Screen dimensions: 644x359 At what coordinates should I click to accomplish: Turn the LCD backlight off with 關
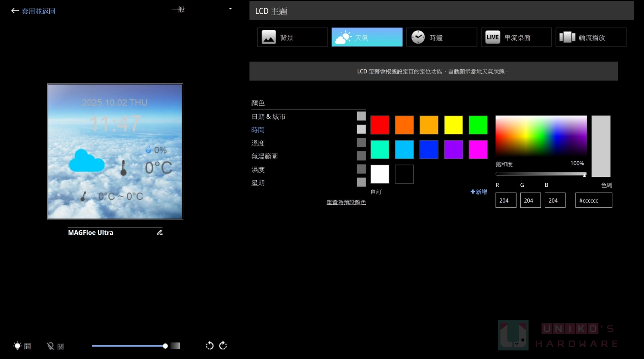coord(55,346)
